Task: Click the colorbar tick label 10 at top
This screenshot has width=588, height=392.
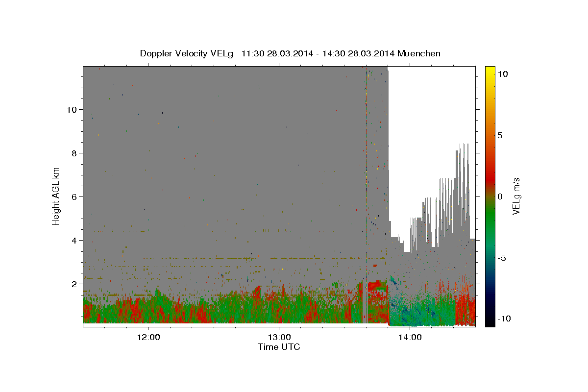Action: (502, 74)
